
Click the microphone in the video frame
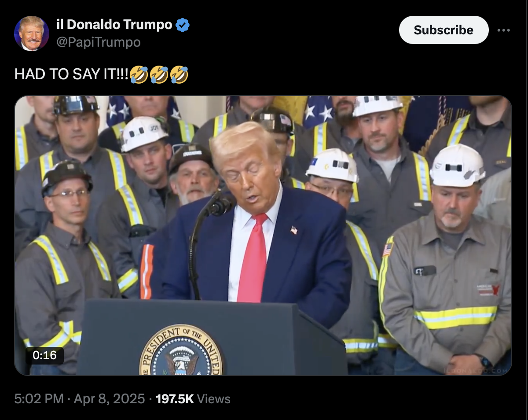click(x=220, y=205)
